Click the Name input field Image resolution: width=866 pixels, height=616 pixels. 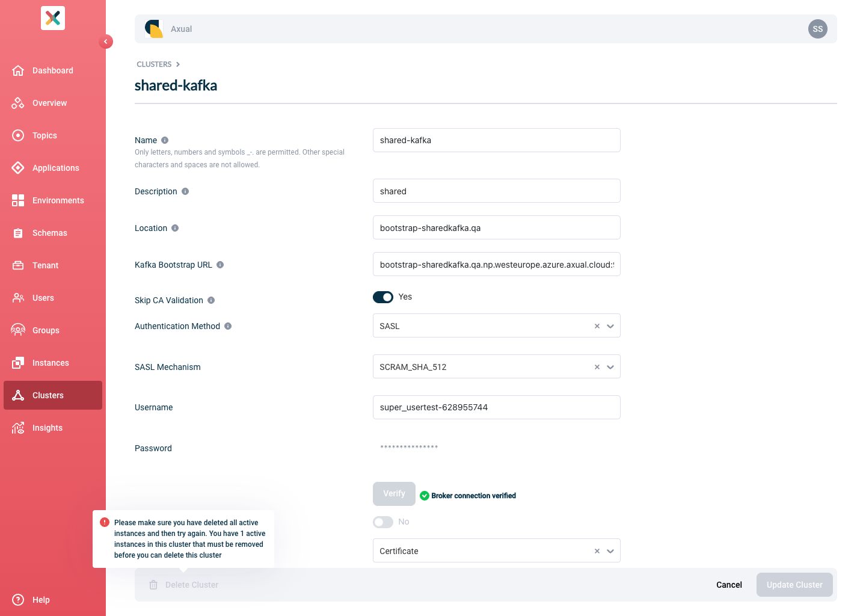pos(497,140)
